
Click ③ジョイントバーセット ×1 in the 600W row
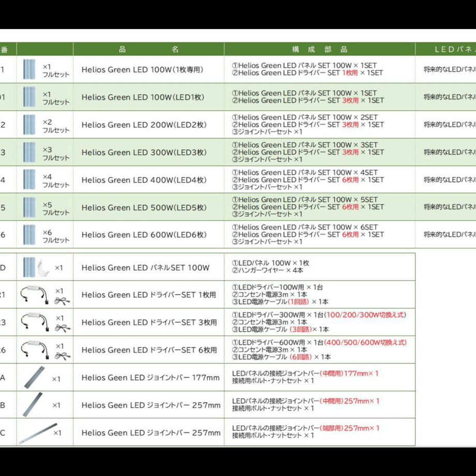267,242
